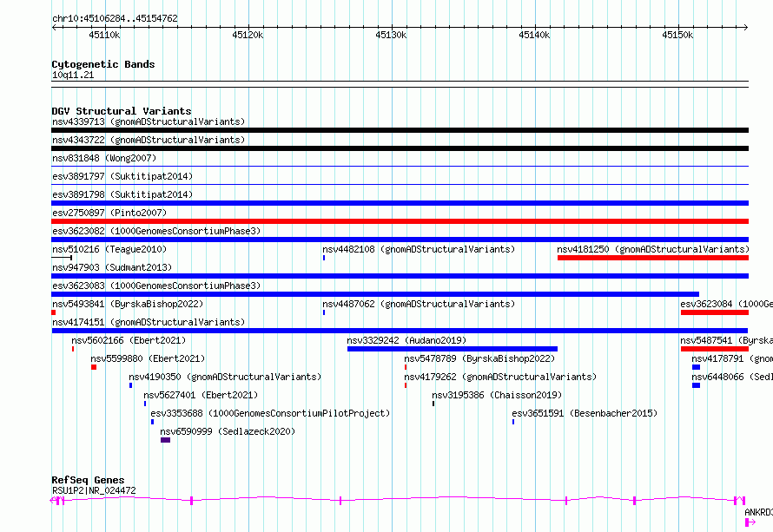773x532 pixels.
Task: Click the nsv5493841 small red marker
Action: point(54,312)
